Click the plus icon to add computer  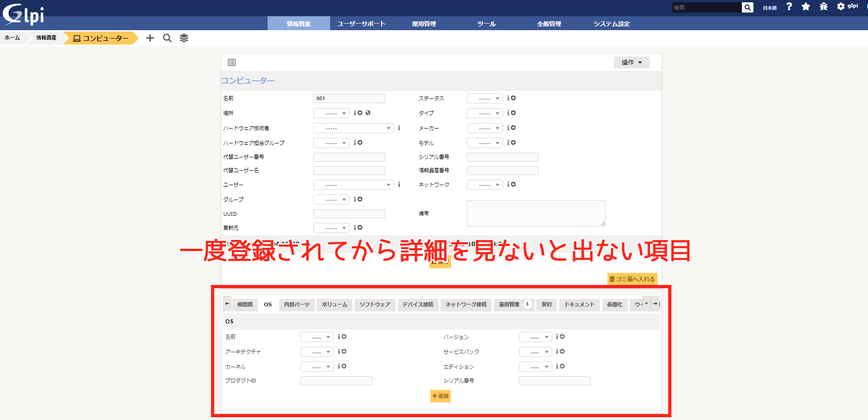[150, 38]
